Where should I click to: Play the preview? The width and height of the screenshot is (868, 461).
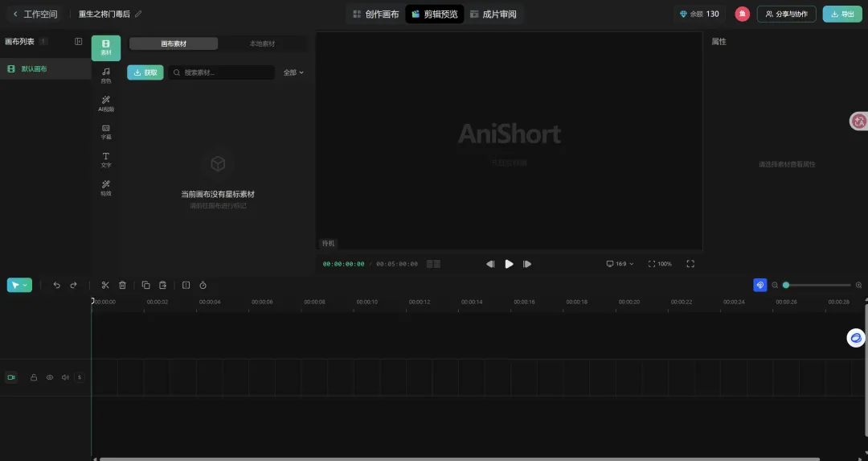(509, 264)
